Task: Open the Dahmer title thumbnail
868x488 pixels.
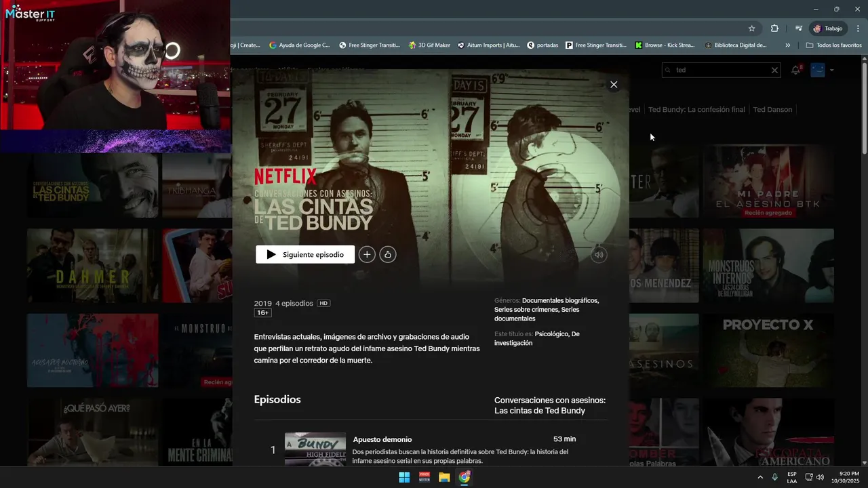Action: 93,265
